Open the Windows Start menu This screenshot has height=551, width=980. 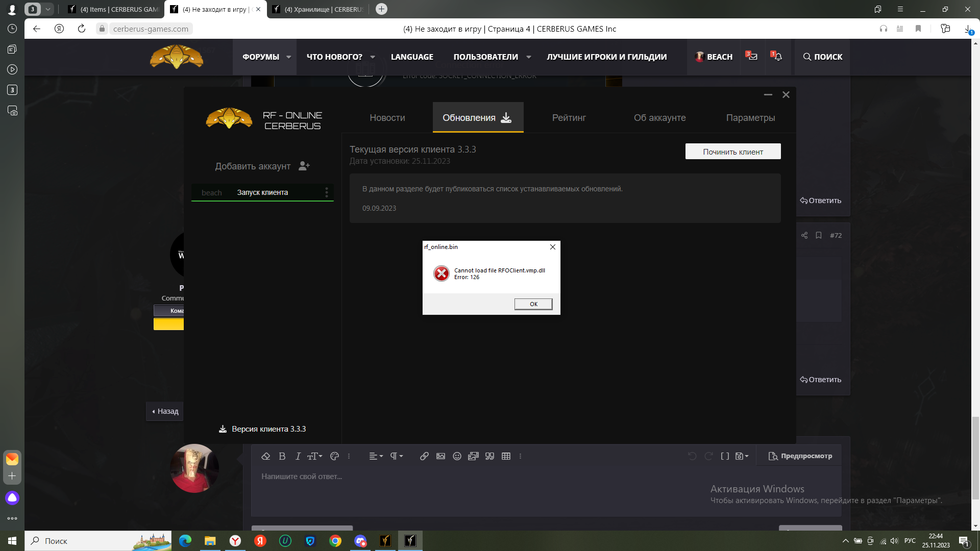click(x=12, y=541)
